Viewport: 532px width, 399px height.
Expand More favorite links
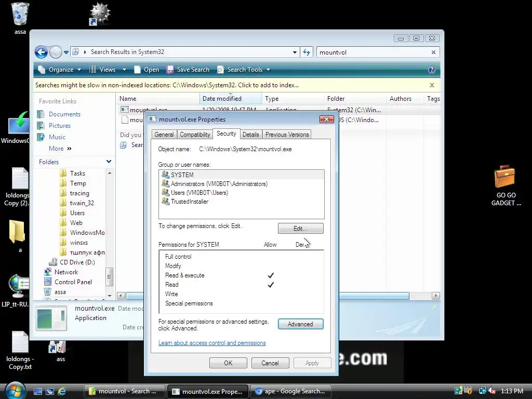(60, 149)
